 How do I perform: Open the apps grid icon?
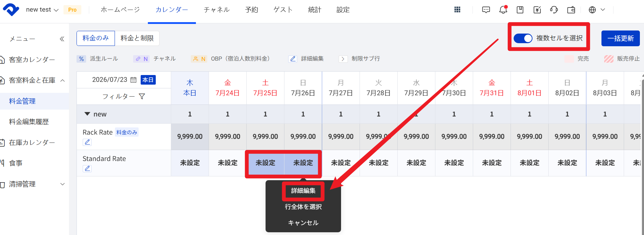[x=457, y=10]
